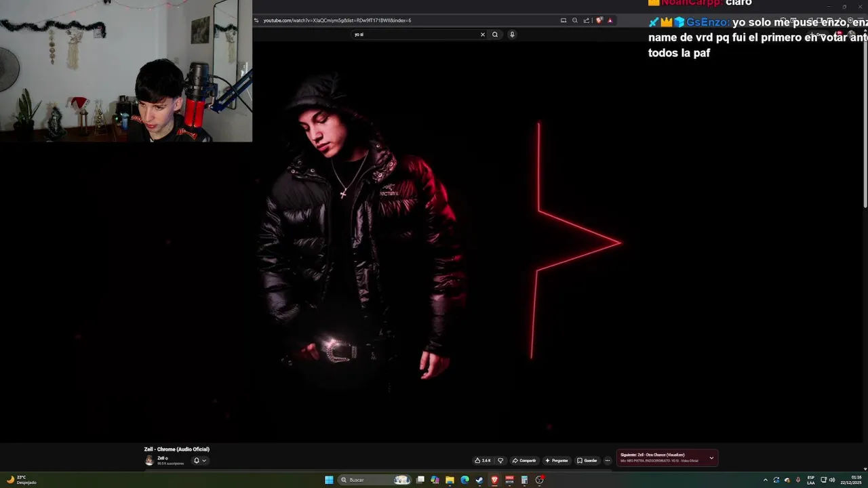The height and width of the screenshot is (488, 868).
Task: Save the video with Guardar button
Action: pyautogui.click(x=587, y=460)
